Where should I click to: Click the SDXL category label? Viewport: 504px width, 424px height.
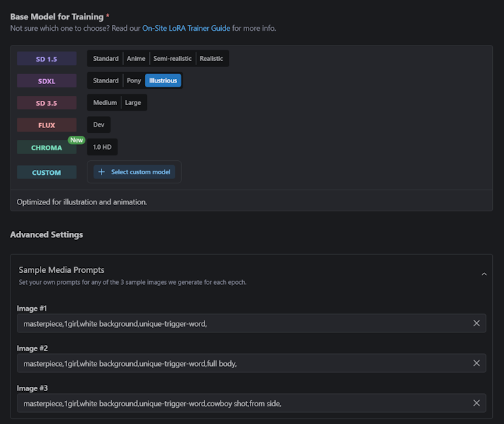[x=47, y=81]
